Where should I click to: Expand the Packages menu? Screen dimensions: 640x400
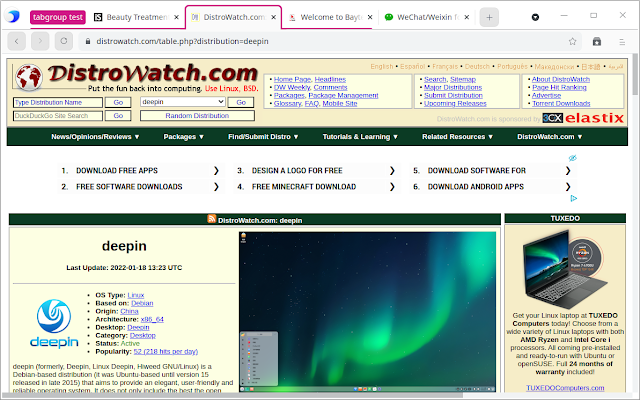click(183, 137)
